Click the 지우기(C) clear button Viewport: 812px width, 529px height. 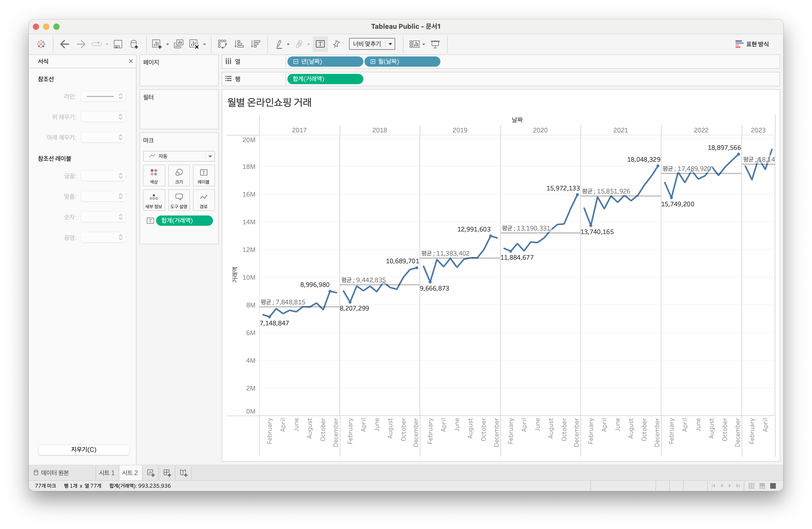tap(84, 449)
